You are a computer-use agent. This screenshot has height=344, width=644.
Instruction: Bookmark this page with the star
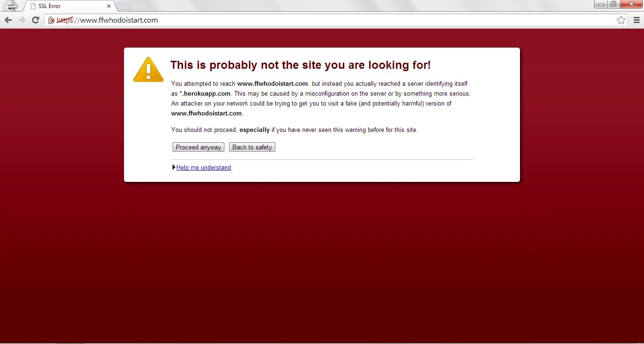pos(621,20)
